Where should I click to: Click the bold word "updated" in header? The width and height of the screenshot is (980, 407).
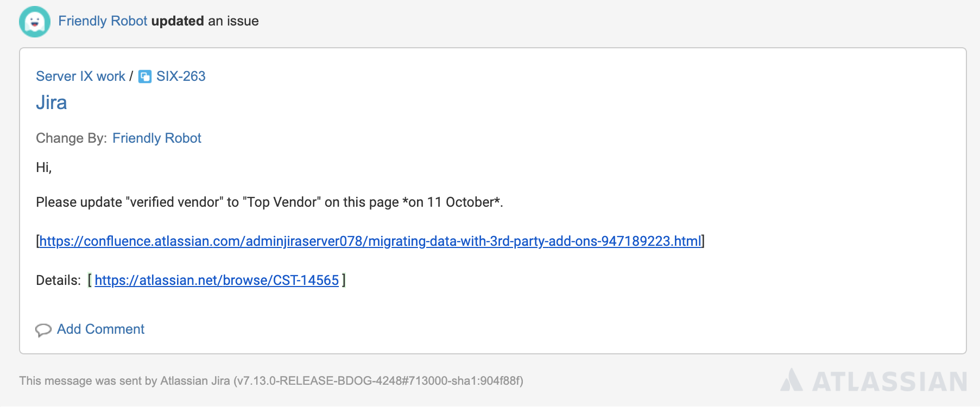(x=178, y=21)
